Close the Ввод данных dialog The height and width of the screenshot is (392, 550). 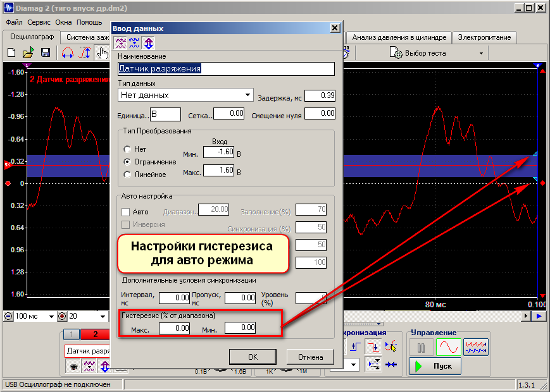[x=335, y=28]
